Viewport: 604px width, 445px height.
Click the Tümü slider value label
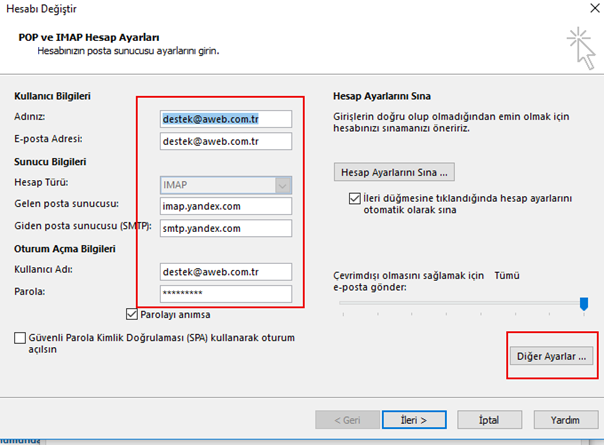click(507, 275)
